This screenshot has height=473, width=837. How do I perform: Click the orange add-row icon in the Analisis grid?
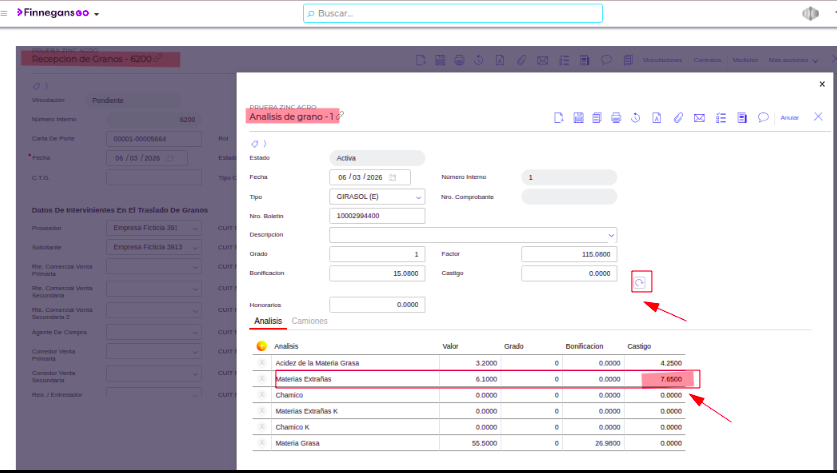(x=262, y=346)
